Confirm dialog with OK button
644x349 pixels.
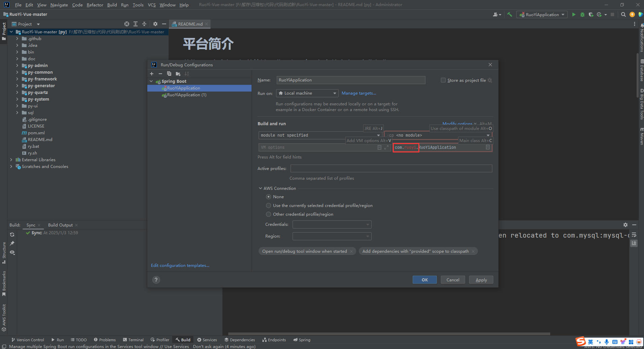point(425,280)
